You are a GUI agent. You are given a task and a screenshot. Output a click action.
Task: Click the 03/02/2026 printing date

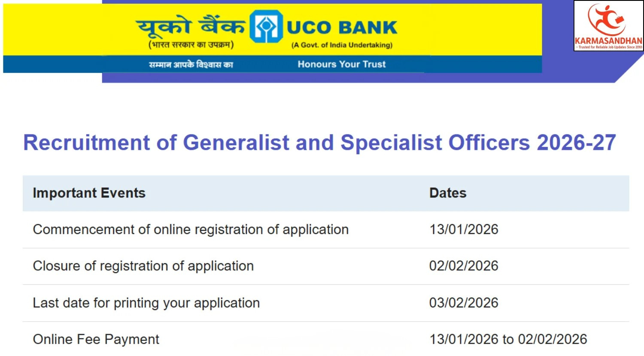click(464, 303)
